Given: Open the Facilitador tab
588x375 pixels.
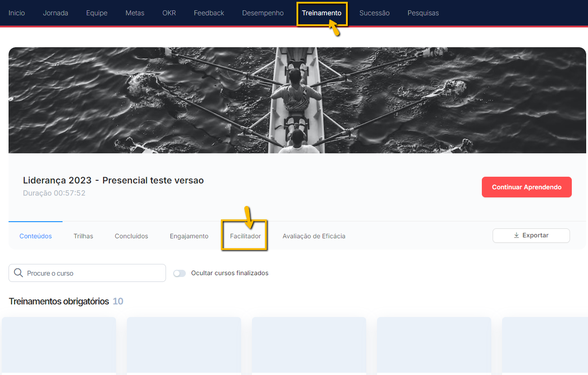Looking at the screenshot, I should point(245,236).
